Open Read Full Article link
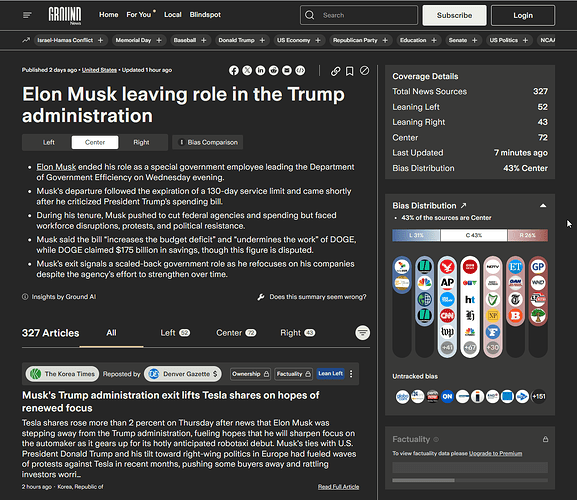Image resolution: width=577 pixels, height=500 pixels. coord(338,487)
